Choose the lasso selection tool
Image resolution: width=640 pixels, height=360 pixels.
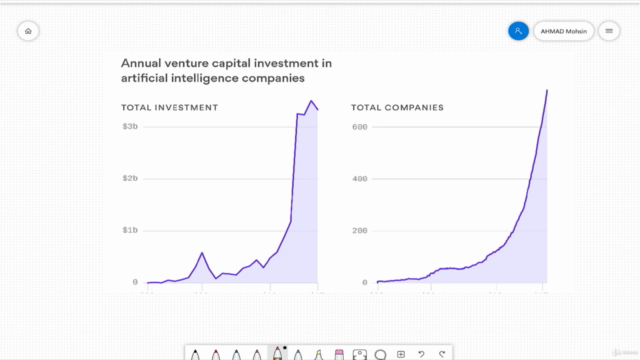pyautogui.click(x=380, y=354)
